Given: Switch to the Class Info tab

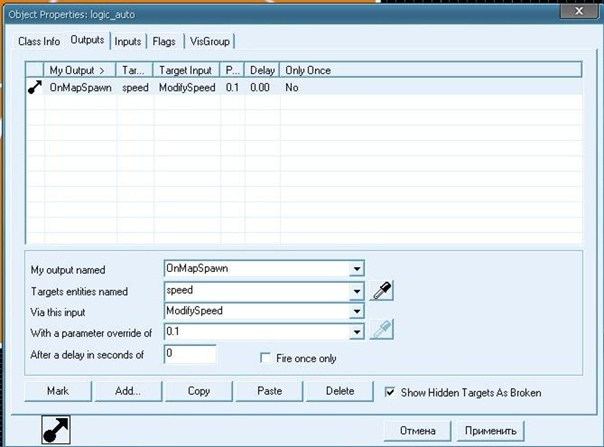Looking at the screenshot, I should (39, 41).
